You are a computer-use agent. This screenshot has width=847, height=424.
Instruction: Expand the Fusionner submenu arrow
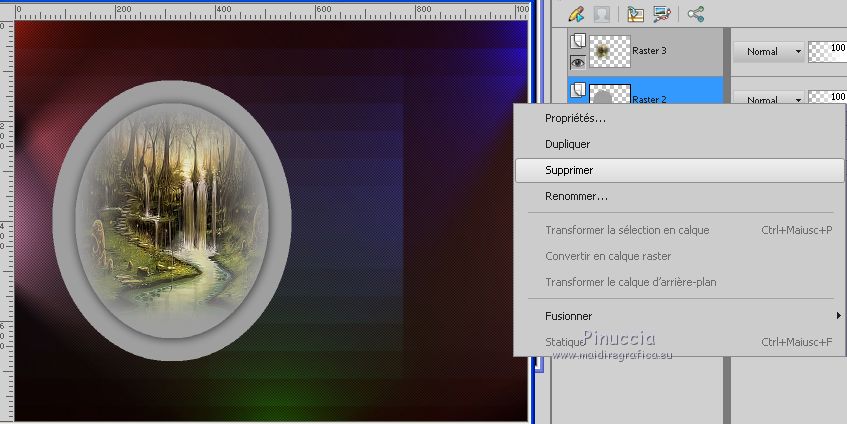pos(838,315)
